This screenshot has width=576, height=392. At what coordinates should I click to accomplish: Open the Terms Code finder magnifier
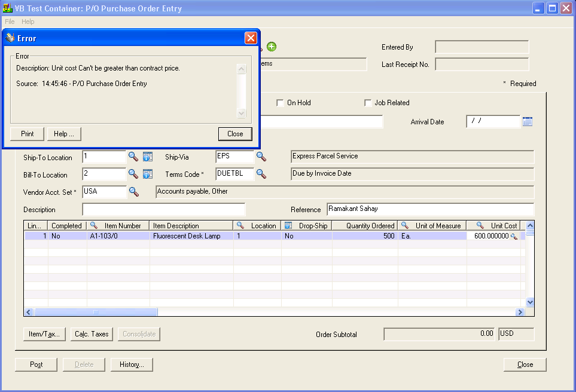[261, 174]
